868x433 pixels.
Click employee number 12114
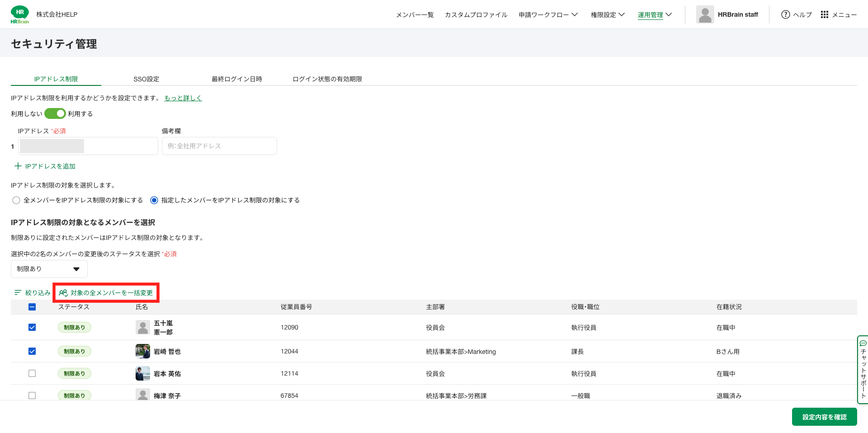tap(289, 373)
